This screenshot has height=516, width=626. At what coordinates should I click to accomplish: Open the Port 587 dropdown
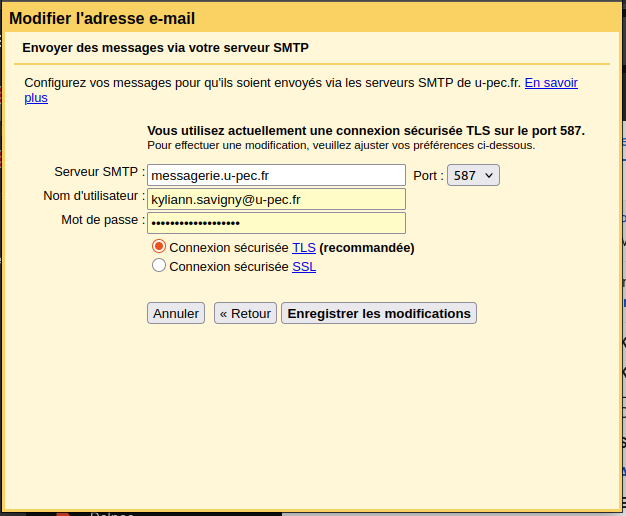tap(473, 175)
